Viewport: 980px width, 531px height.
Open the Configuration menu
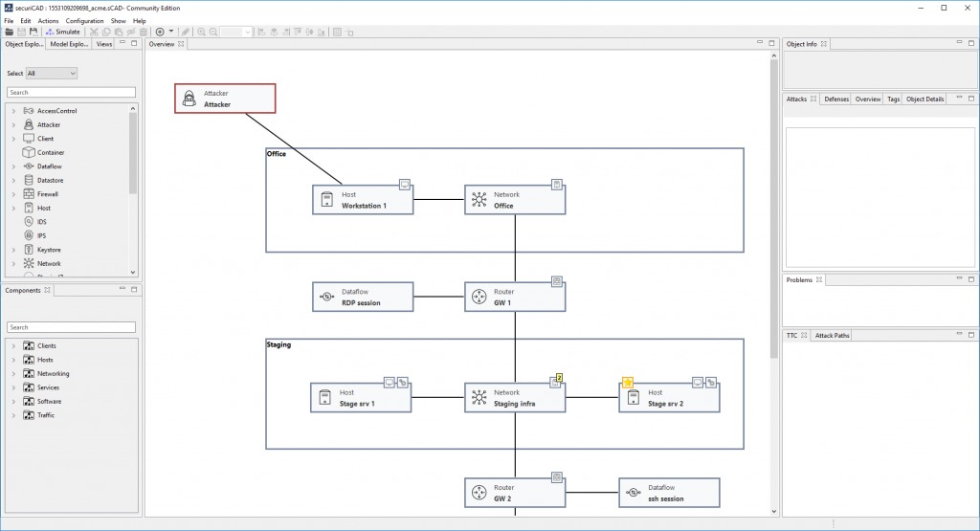point(84,21)
